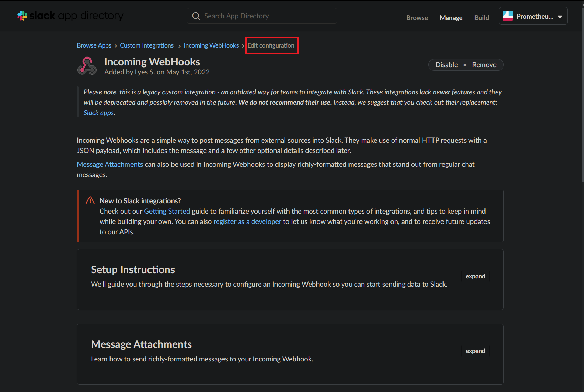Click the page vertical scrollbar

coord(582,95)
